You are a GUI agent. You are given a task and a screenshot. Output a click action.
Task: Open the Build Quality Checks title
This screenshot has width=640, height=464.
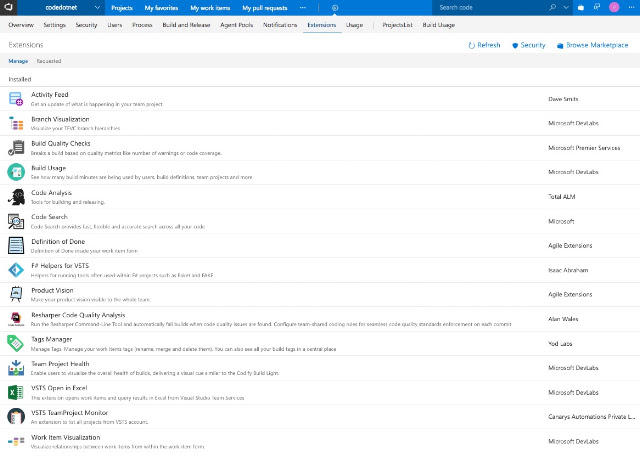61,143
